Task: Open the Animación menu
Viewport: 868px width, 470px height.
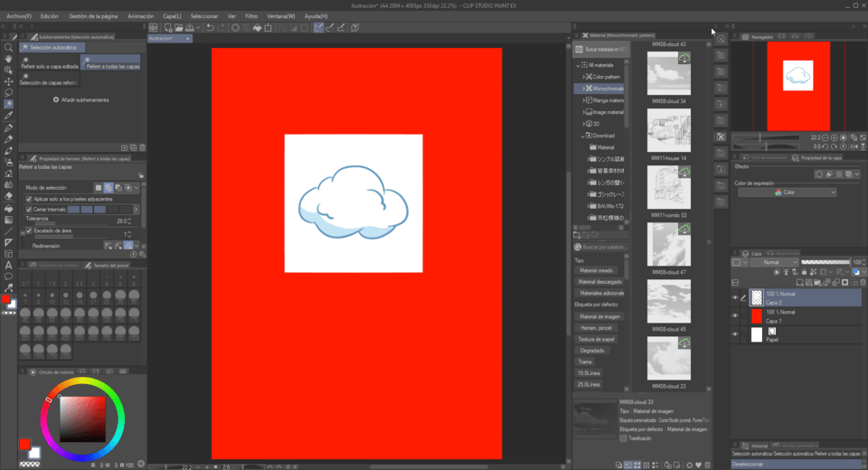Action: click(x=140, y=16)
